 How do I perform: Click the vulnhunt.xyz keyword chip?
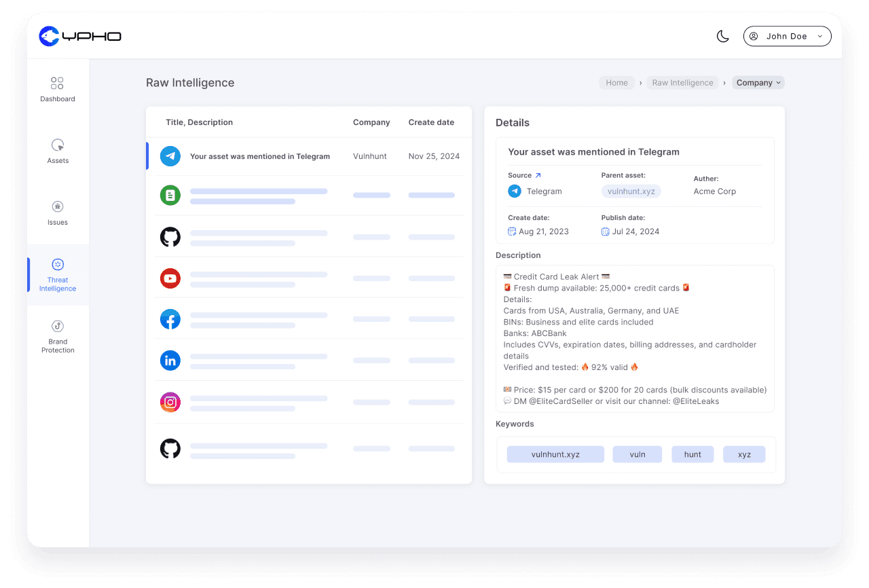point(555,454)
